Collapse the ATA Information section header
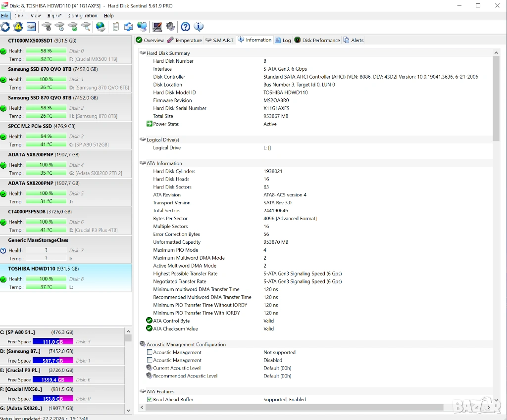507x420 pixels. (x=143, y=163)
